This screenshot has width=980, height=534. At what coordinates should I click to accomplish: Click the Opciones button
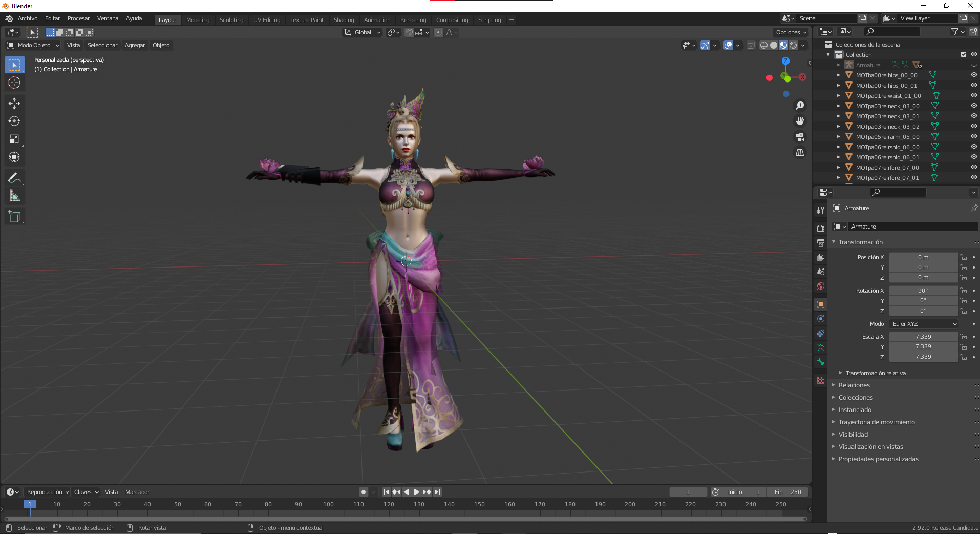click(x=791, y=32)
